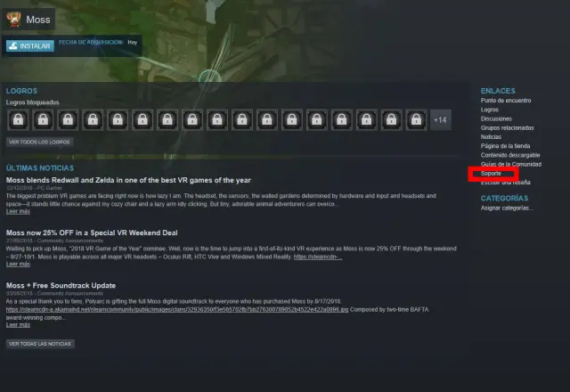Open Punto de encuentro link
The width and height of the screenshot is (570, 392).
506,101
